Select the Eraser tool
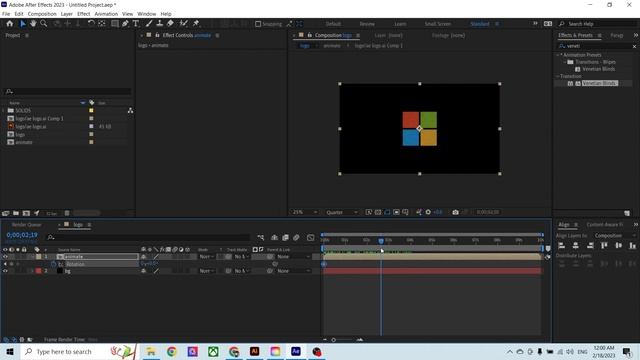Screen dimensions: 640x360 [x=170, y=24]
